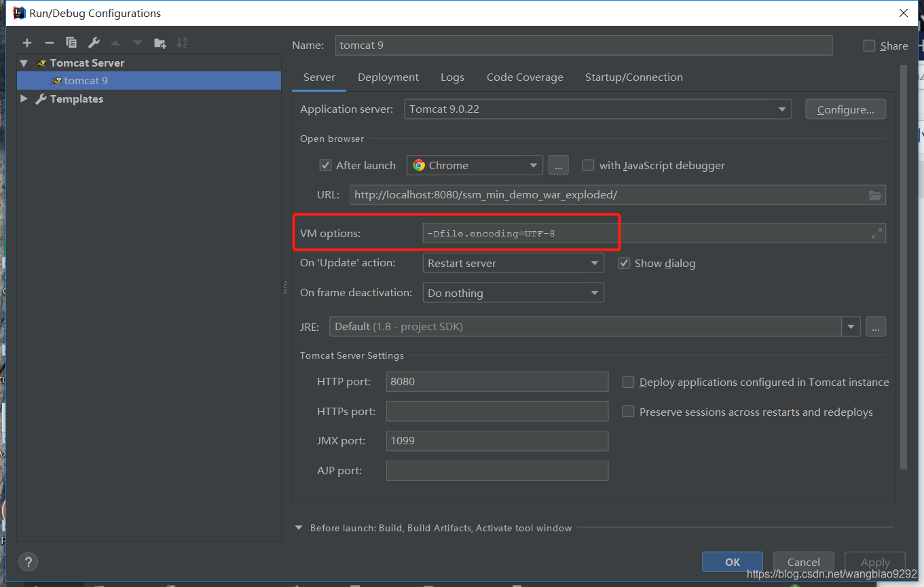Move the configuration up with the arrow icon
The image size is (924, 587).
115,43
